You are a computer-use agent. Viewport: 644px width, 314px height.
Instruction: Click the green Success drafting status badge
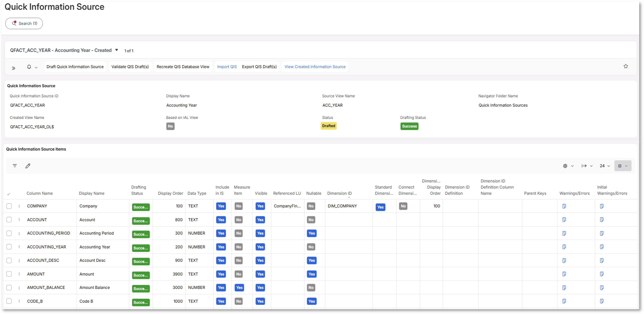click(x=409, y=126)
